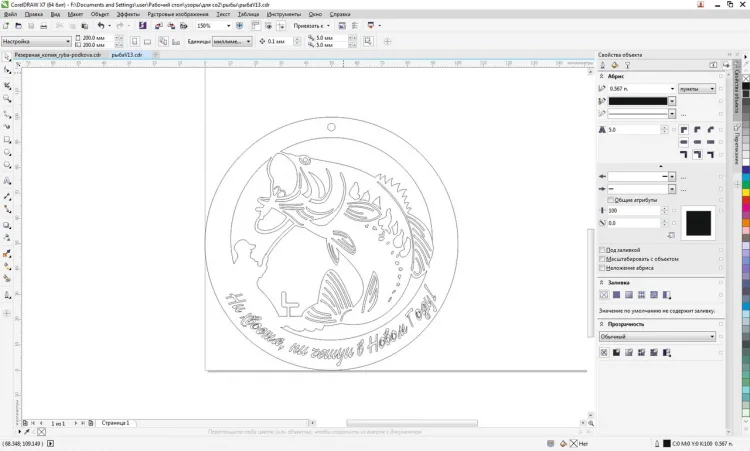Select landscape page orientation icon
Viewport: 750px width, 451px height.
[x=147, y=42]
